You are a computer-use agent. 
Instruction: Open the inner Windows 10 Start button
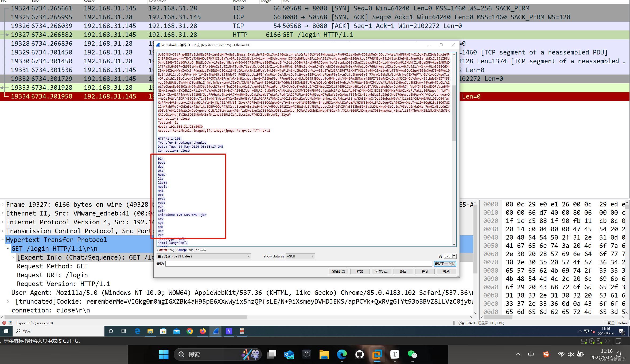pyautogui.click(x=6, y=331)
